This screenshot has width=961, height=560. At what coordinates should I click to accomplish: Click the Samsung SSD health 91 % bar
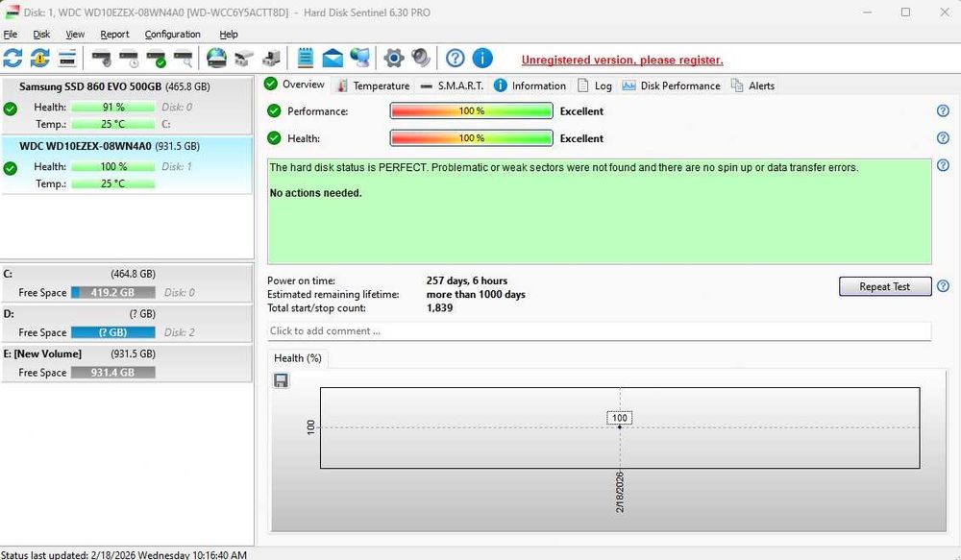coord(112,108)
